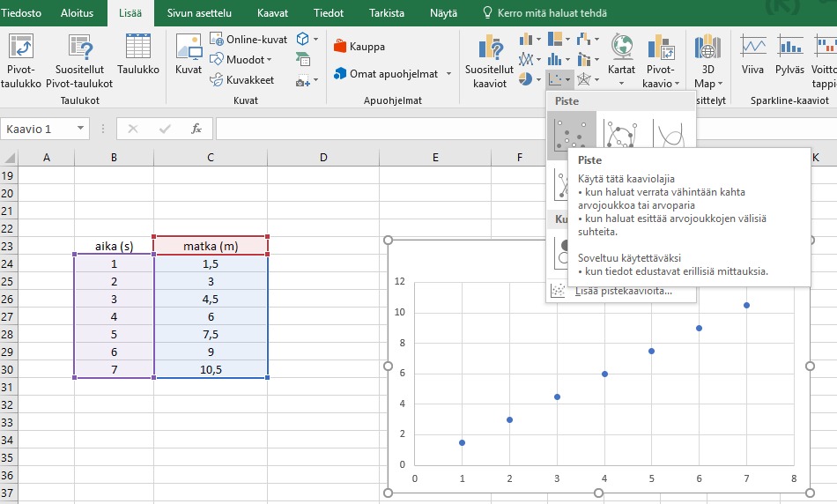The width and height of the screenshot is (837, 504).
Task: Click the insert function fx button
Action: (x=196, y=129)
